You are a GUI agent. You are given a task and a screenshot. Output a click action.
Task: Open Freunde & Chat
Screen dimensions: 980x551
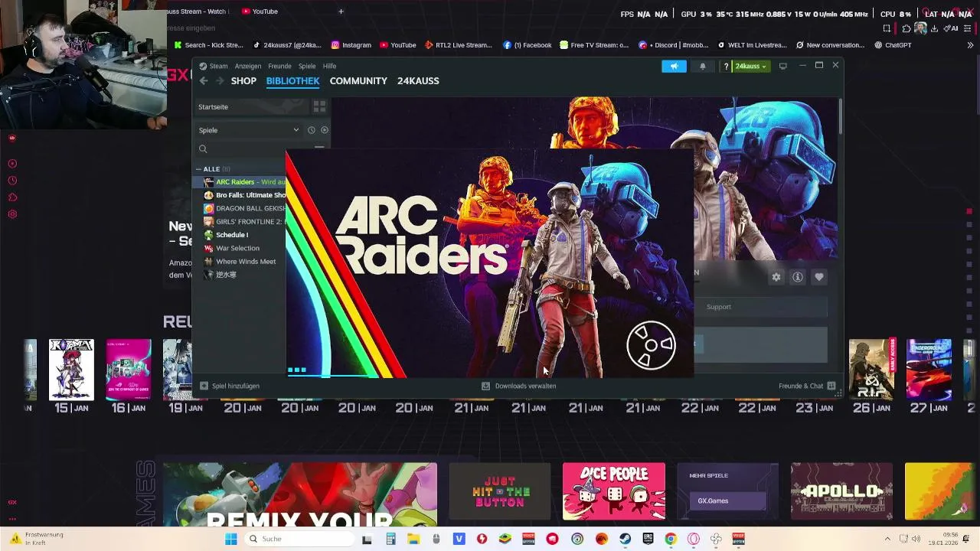click(x=801, y=386)
